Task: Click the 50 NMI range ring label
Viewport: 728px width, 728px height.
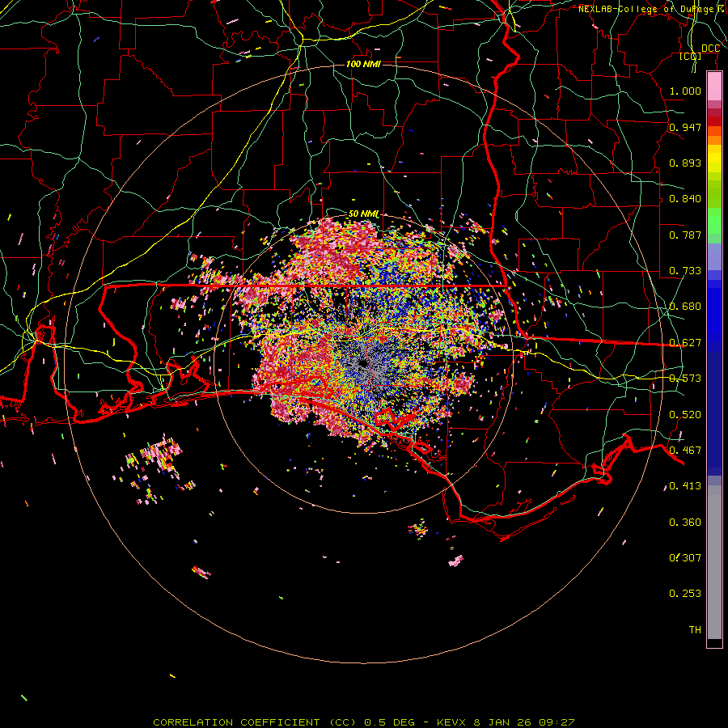Action: click(363, 214)
